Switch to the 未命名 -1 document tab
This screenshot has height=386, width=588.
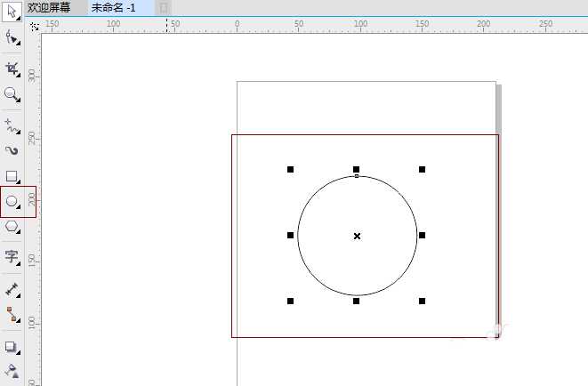tap(113, 8)
